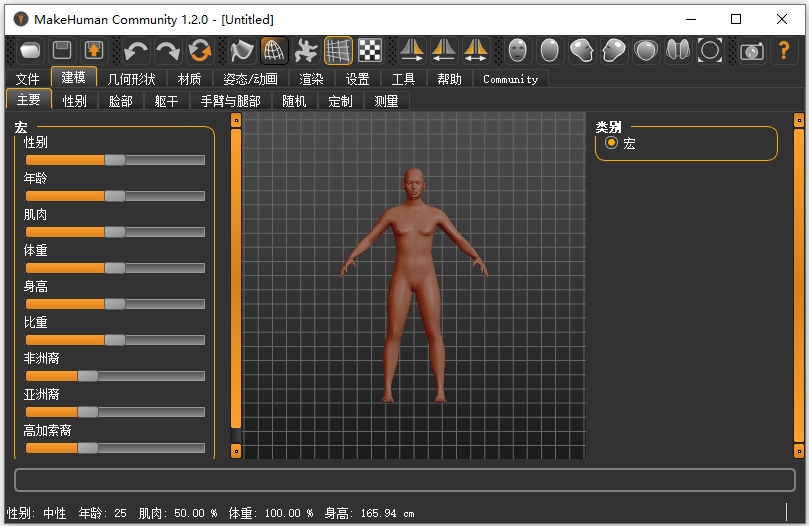Click the bottom arrow of the left panel scrollbar
This screenshot has height=526, width=809.
click(x=236, y=451)
